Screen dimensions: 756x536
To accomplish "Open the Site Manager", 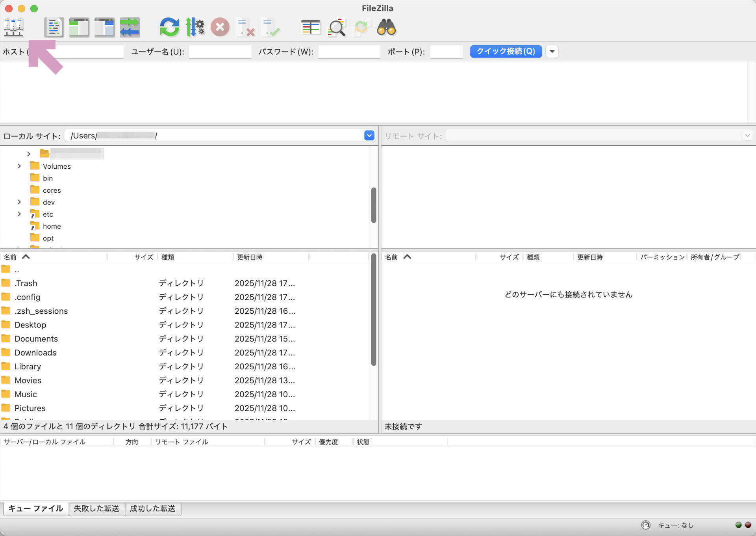I will tap(13, 27).
